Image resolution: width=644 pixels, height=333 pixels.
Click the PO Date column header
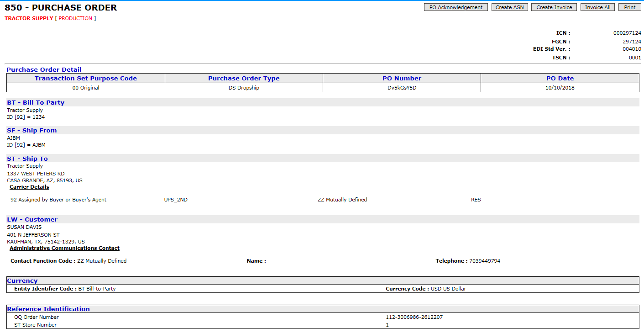coord(560,78)
